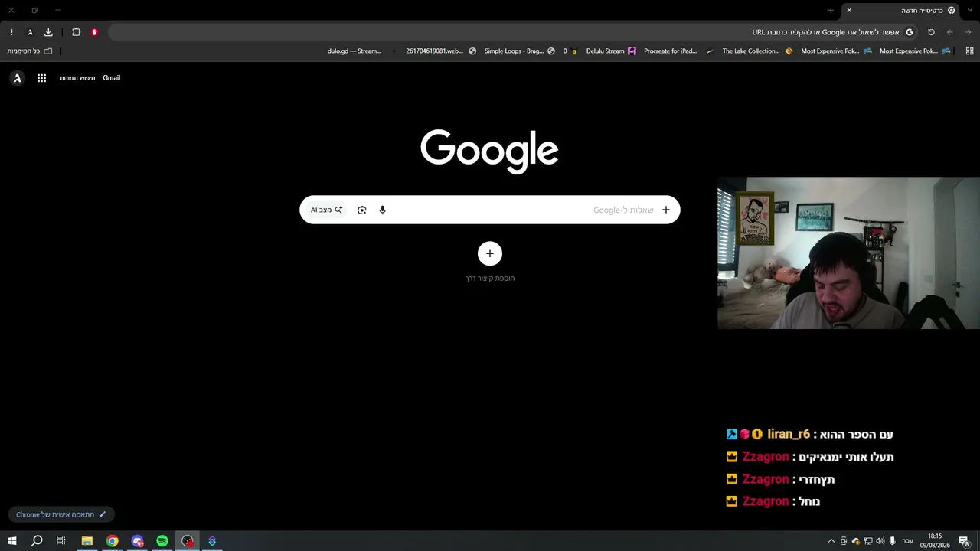The height and width of the screenshot is (551, 980).
Task: Click the Google search box
Action: pyautogui.click(x=490, y=210)
